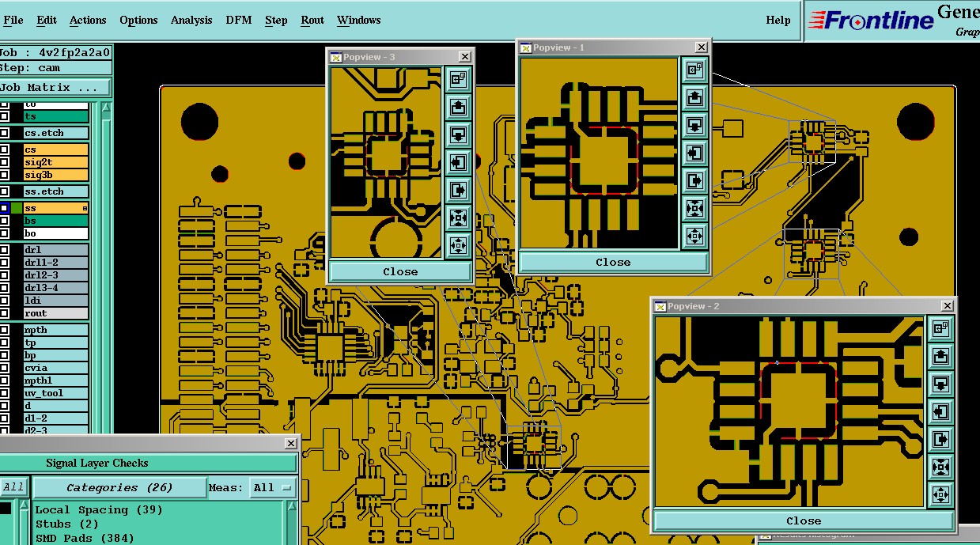Screen dimensions: 980x545
Task: Open the Actions menu
Action: pyautogui.click(x=88, y=20)
